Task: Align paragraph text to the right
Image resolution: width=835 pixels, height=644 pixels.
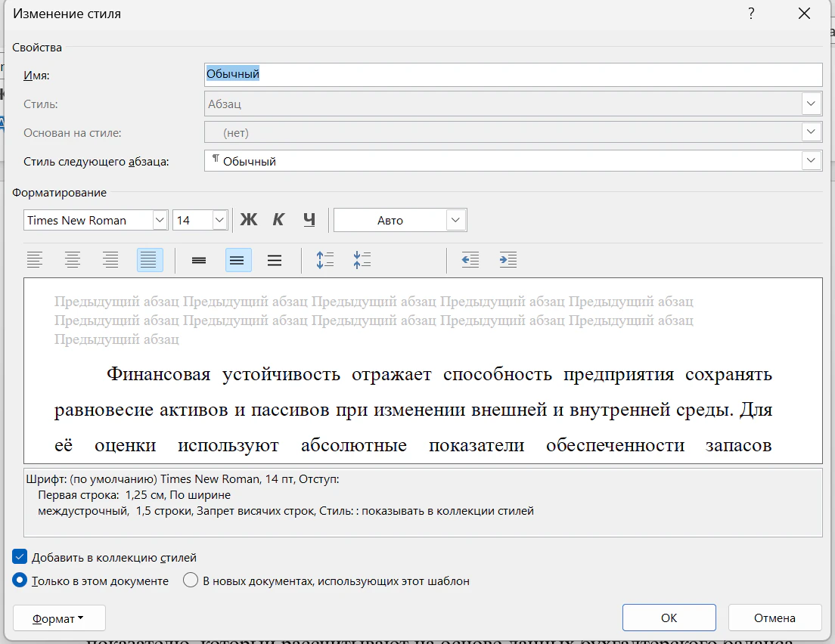Action: [x=110, y=260]
